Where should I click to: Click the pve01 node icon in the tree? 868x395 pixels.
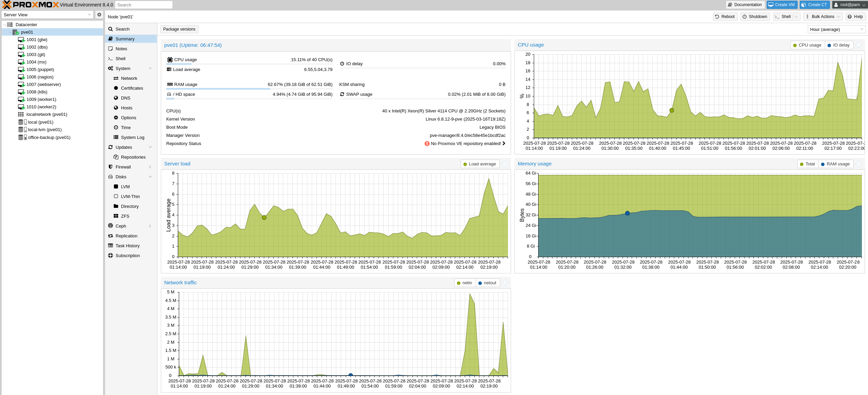[16, 32]
